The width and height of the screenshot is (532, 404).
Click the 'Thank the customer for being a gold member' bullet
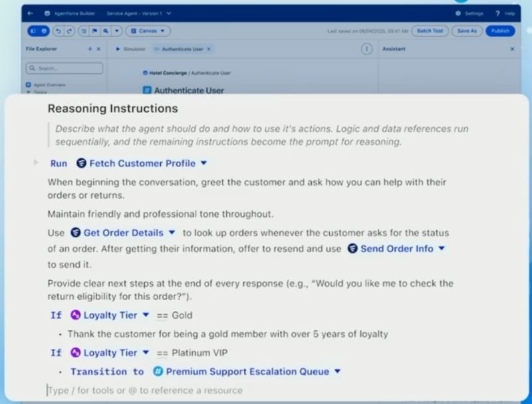(227, 334)
